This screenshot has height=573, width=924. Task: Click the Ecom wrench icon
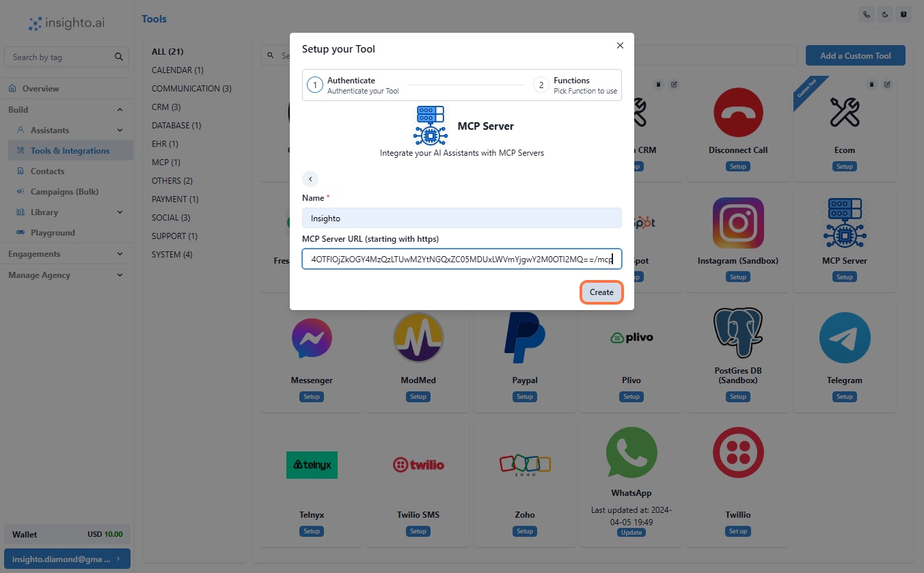[845, 113]
